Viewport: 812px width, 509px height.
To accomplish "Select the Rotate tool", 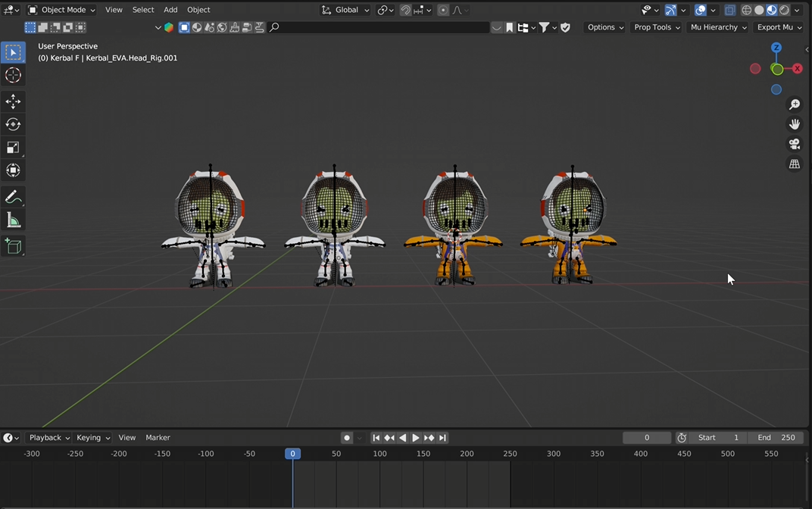I will point(13,124).
